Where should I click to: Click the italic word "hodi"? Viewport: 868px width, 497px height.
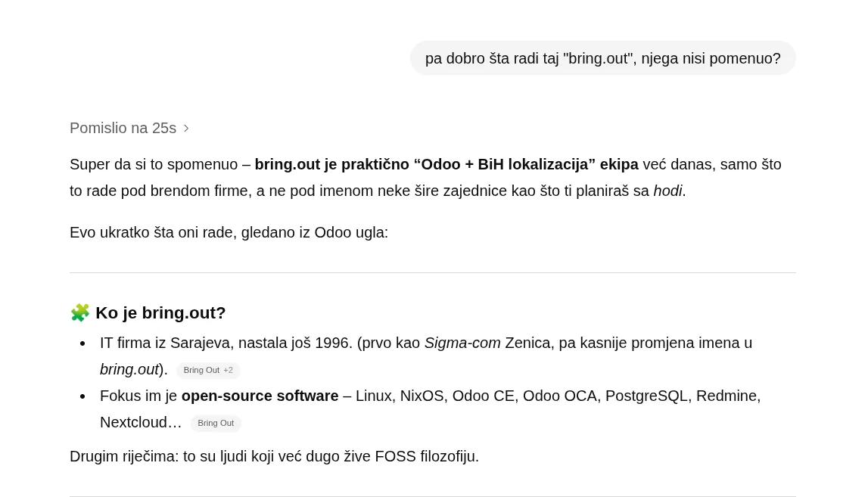click(667, 191)
